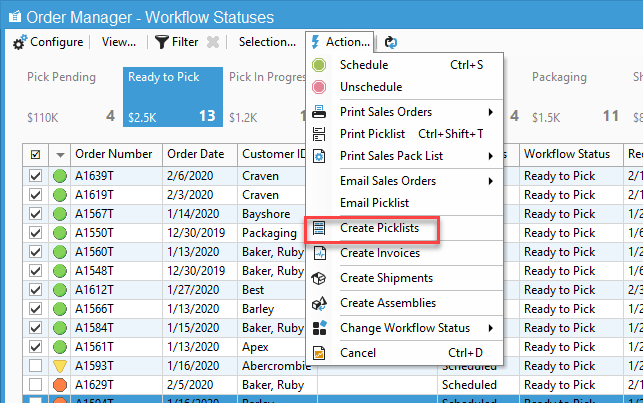The image size is (643, 403).
Task: Expand the Email Sales Orders submenu arrow
Action: click(490, 181)
